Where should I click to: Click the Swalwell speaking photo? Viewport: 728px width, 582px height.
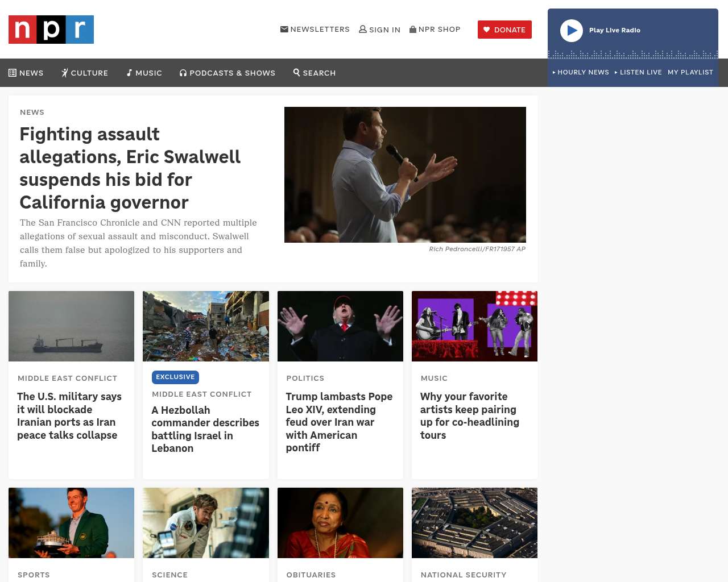point(405,174)
